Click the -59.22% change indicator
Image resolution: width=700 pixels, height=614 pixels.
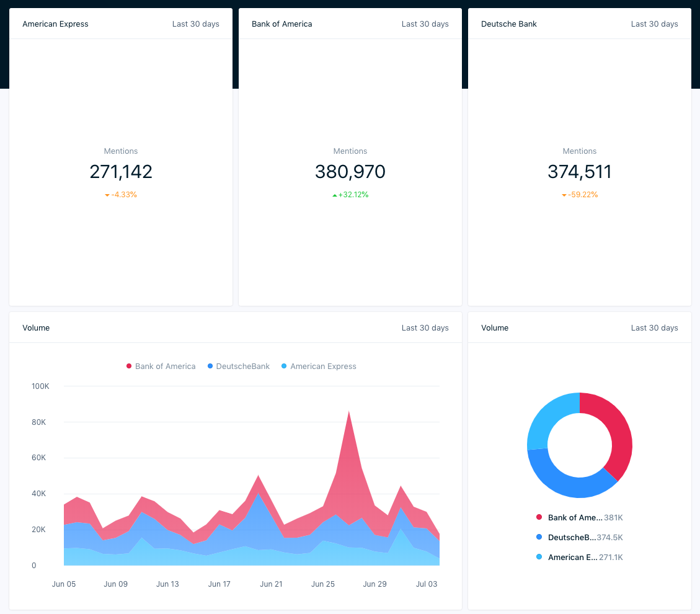[x=580, y=195]
